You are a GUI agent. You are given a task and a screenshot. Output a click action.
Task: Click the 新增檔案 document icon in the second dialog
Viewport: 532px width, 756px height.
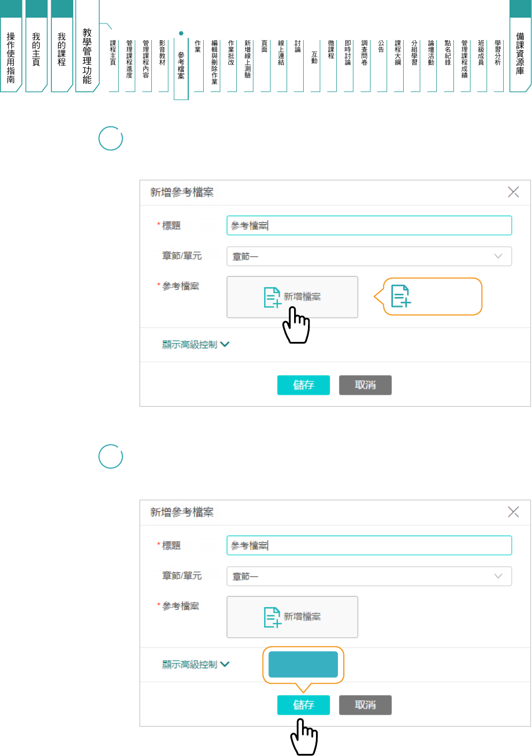272,617
